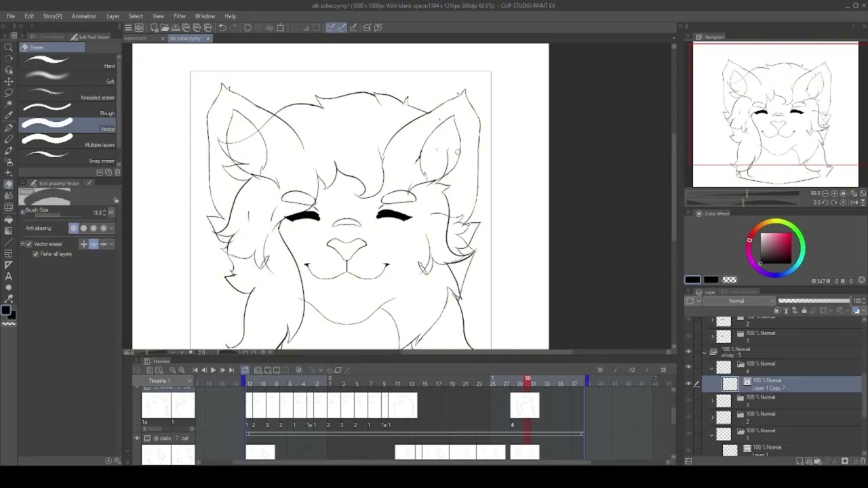Viewport: 868px width, 488px height.
Task: Click the Brush Size slider
Action: click(57, 216)
